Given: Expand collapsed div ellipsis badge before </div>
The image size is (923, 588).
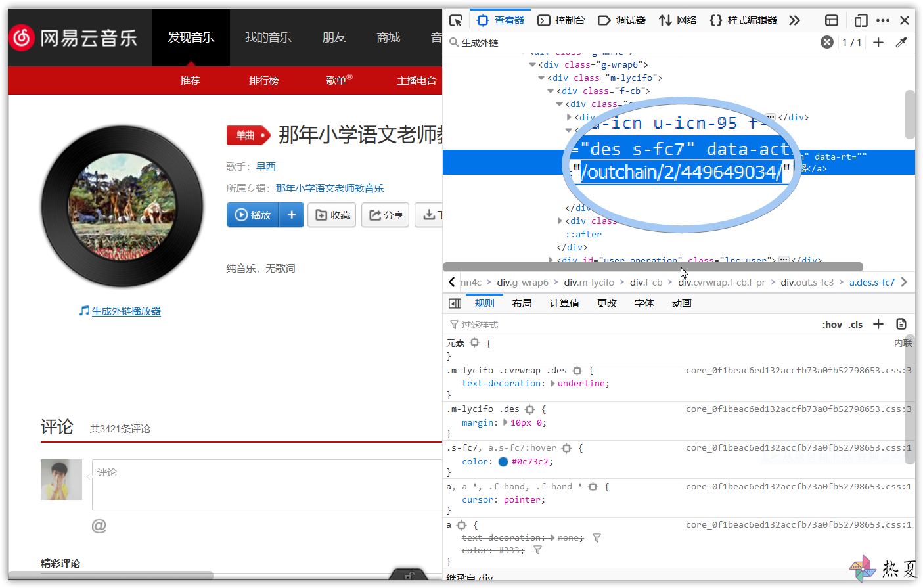Looking at the screenshot, I should tap(771, 117).
